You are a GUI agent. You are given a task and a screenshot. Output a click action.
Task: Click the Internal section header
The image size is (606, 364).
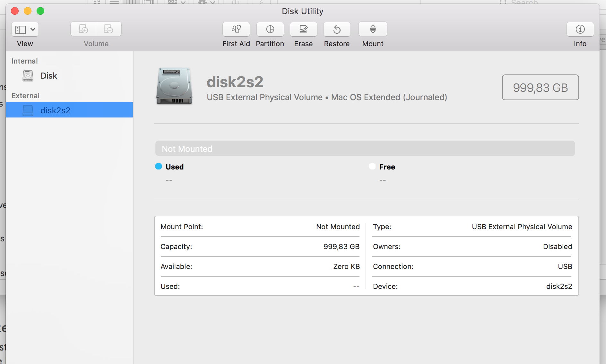[25, 61]
